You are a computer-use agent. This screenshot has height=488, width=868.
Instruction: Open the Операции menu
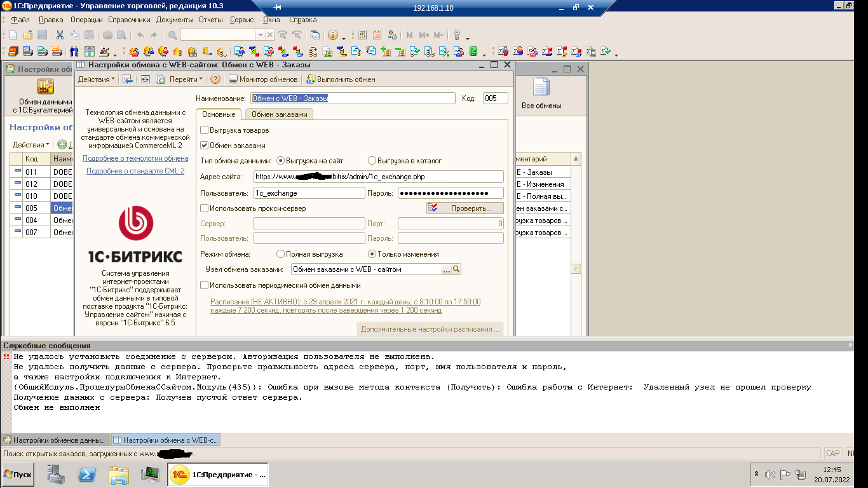coord(86,20)
